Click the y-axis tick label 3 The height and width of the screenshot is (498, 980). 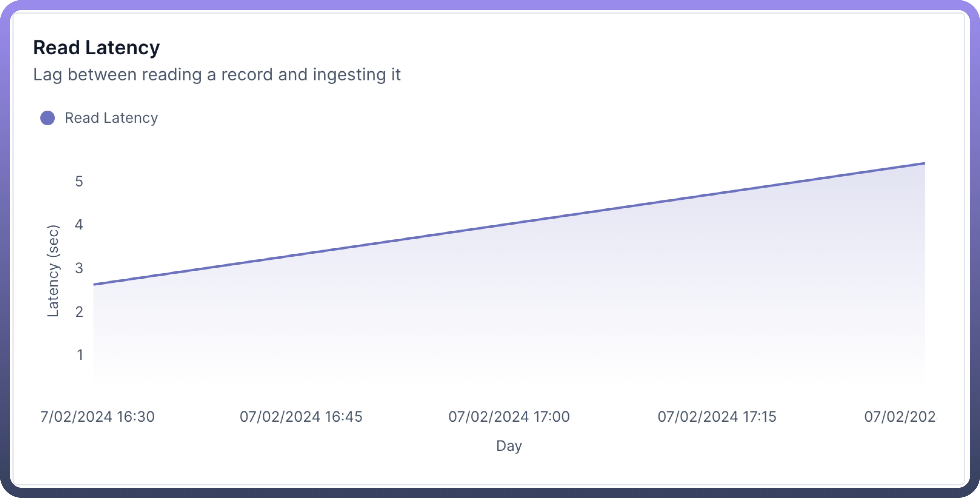tap(79, 268)
